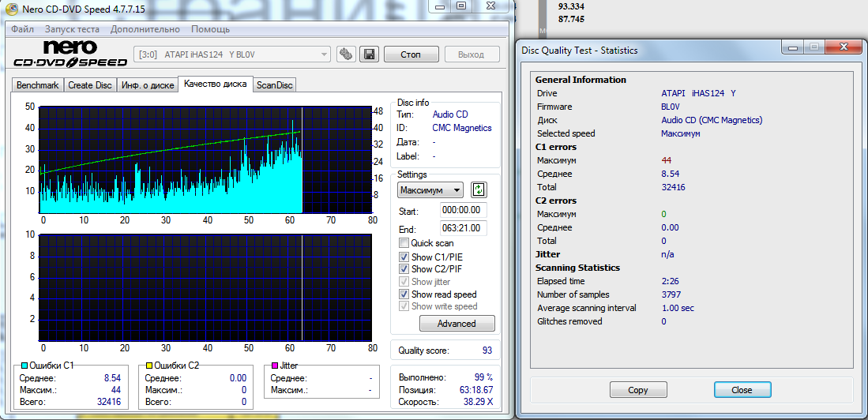Screen dimensions: 868x420
Task: Enable the Quick scan checkbox
Action: click(x=404, y=243)
